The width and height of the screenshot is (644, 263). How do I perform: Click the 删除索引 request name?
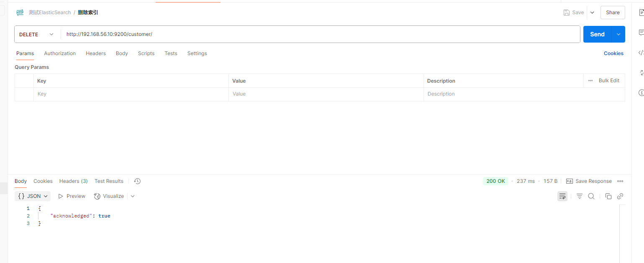pos(88,13)
